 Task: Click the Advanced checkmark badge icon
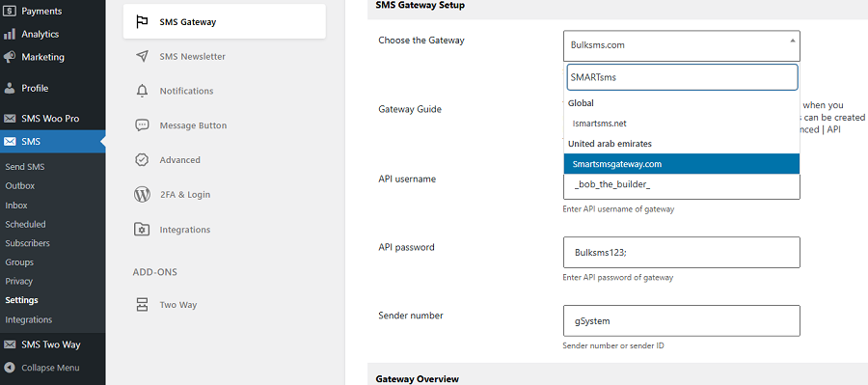pos(143,160)
